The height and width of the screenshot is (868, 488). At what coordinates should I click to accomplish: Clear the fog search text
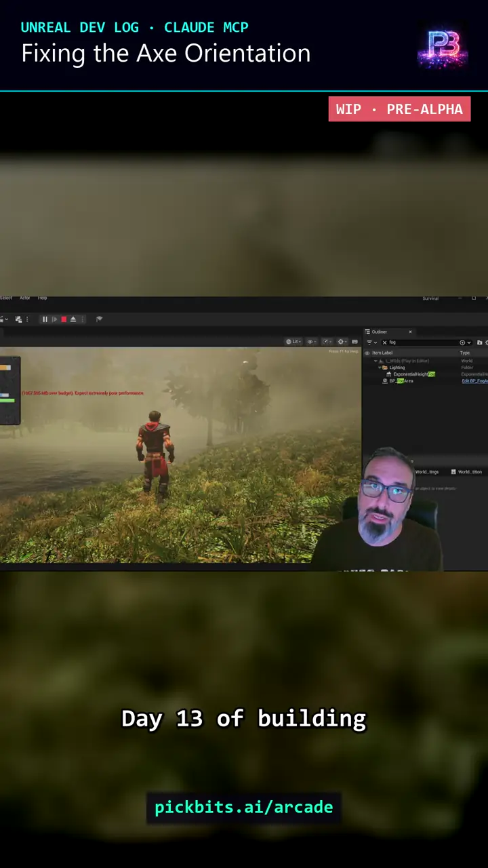(x=384, y=342)
